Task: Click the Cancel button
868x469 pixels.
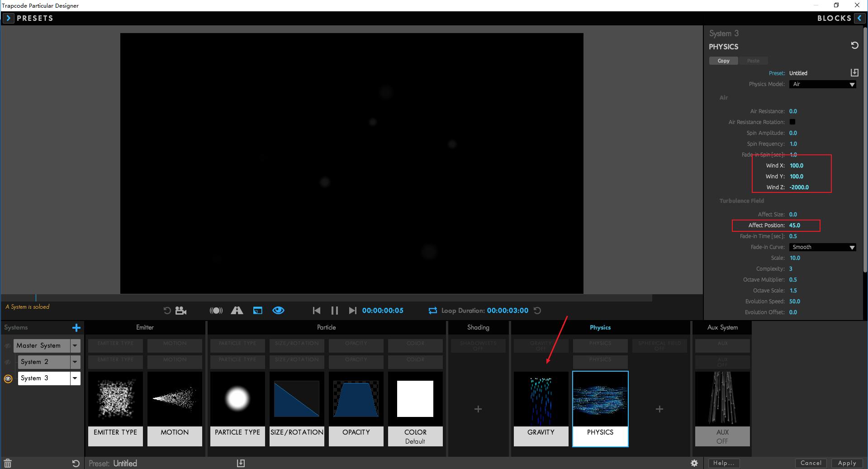Action: click(811, 463)
